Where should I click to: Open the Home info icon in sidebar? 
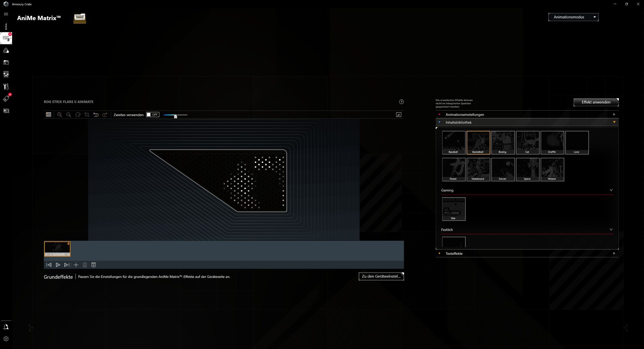click(6, 26)
